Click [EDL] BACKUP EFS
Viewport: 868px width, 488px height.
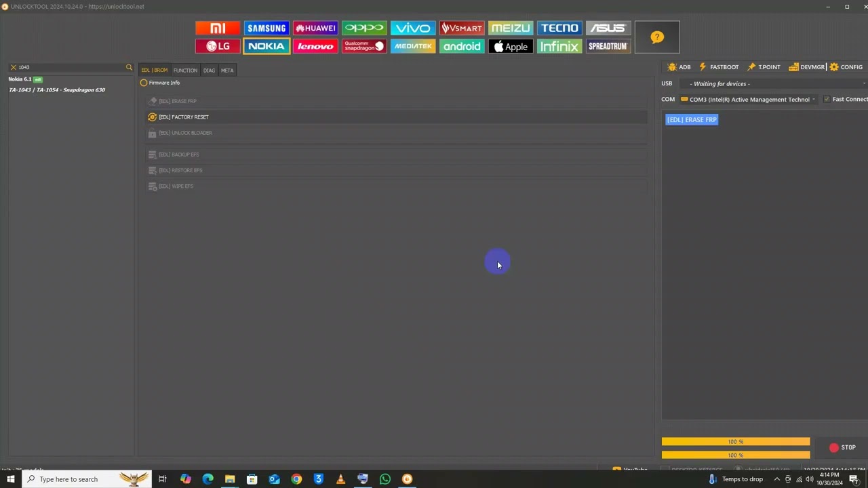[397, 155]
